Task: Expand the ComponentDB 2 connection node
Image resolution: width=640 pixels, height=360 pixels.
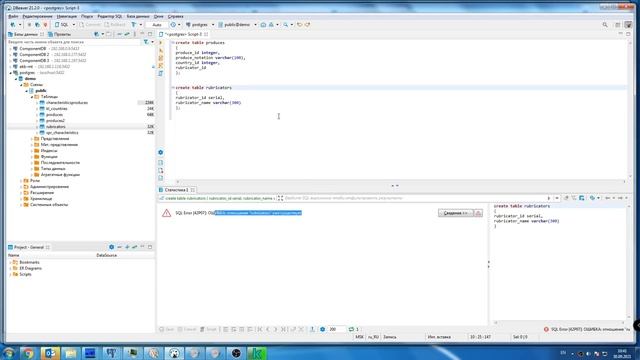Action: (10, 54)
